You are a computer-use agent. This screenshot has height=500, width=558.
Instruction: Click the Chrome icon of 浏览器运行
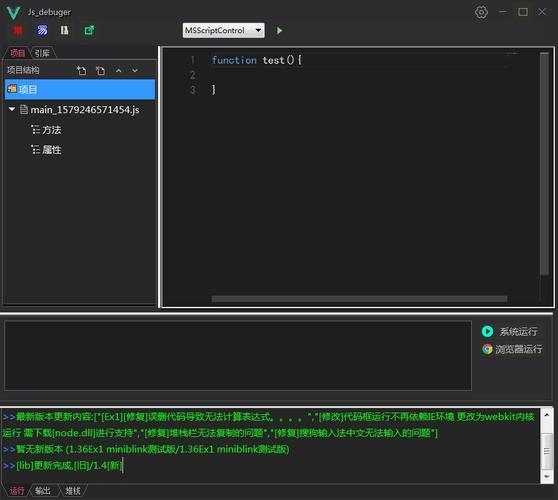tap(487, 349)
